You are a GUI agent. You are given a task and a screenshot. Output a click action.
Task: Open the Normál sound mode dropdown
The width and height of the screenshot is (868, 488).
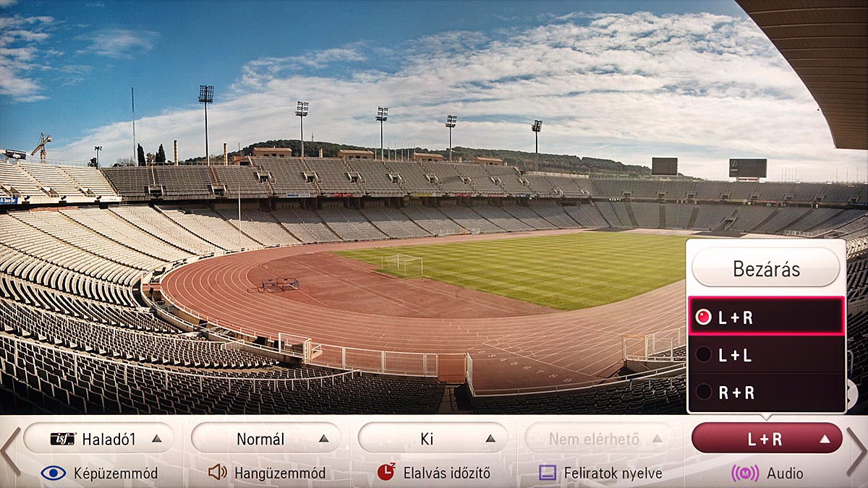[266, 438]
